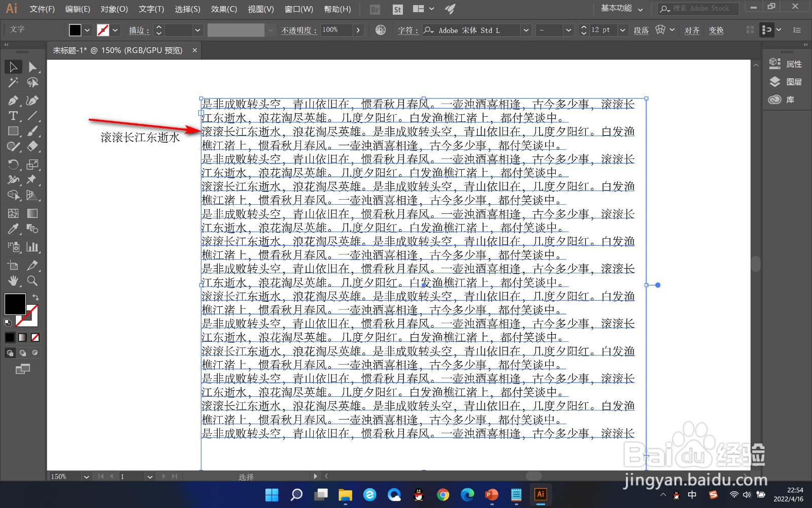Expand the opacity slider arrow
The image size is (812, 508).
click(358, 30)
